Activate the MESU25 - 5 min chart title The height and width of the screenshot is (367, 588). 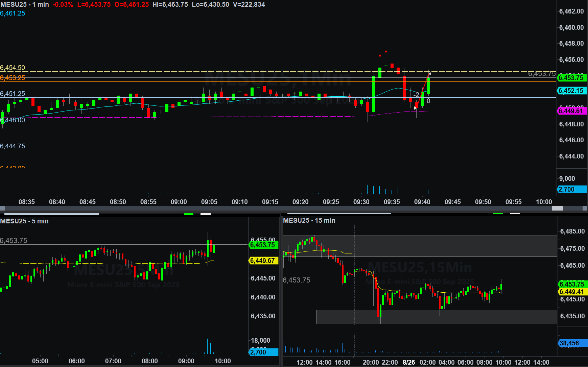coord(24,221)
